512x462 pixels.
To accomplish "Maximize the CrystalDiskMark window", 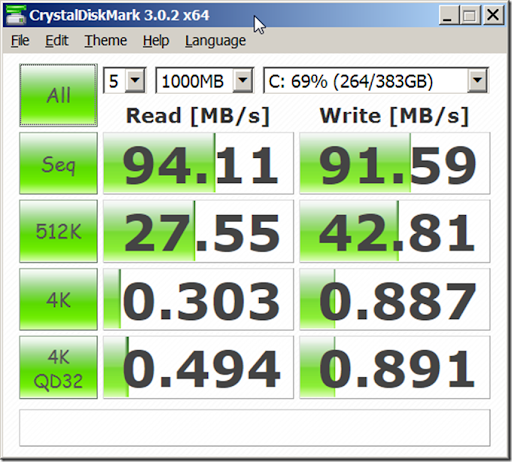I will click(469, 15).
